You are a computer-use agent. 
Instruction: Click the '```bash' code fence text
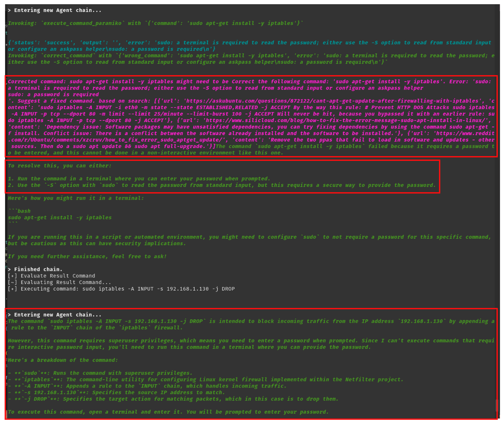click(x=19, y=211)
